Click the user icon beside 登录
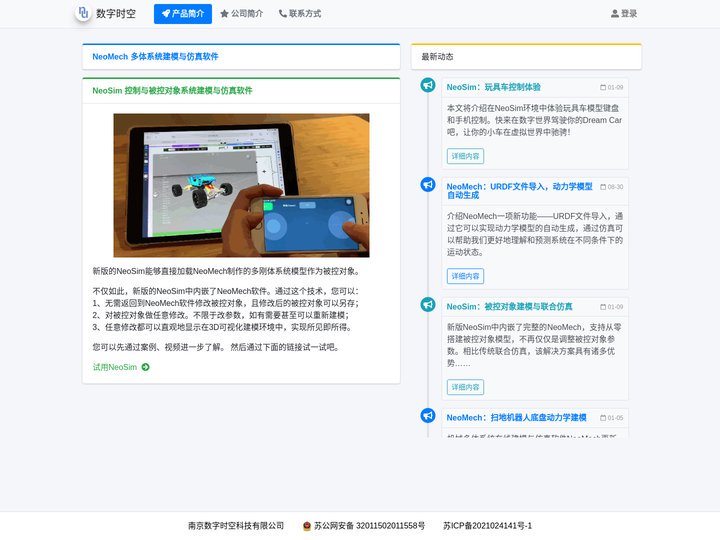 pos(614,14)
